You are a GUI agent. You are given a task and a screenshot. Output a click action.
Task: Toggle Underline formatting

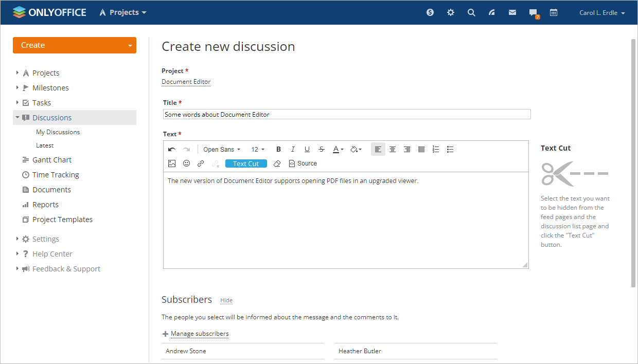point(307,149)
